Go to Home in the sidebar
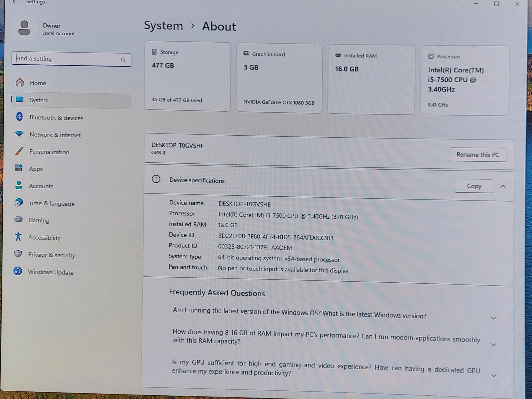Image resolution: width=532 pixels, height=399 pixels. click(x=38, y=83)
